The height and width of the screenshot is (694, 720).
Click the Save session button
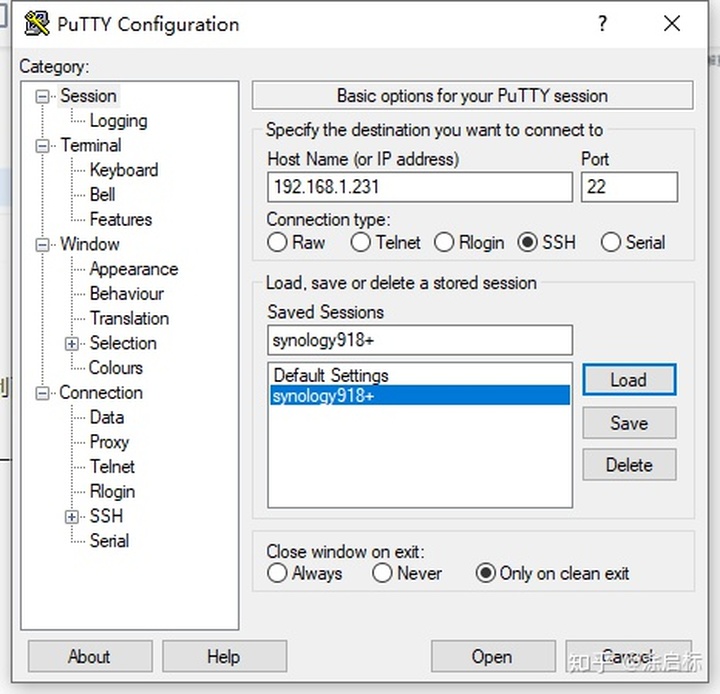point(629,423)
